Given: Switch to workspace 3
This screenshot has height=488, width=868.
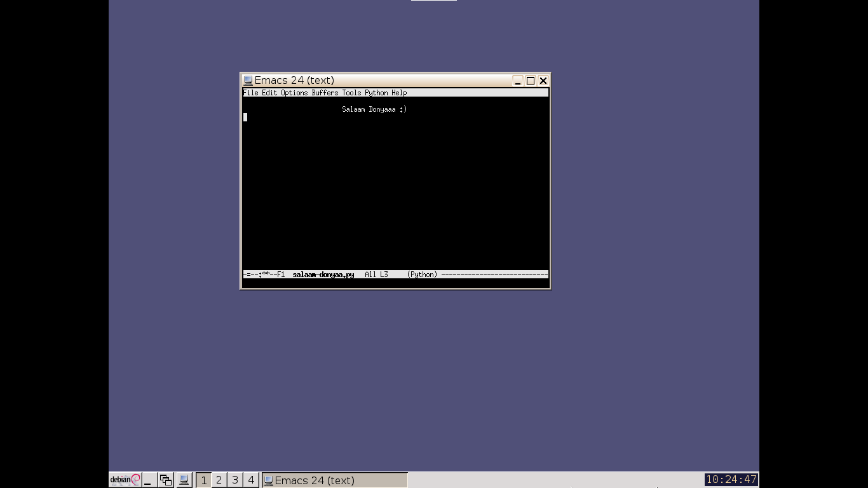Looking at the screenshot, I should [x=235, y=480].
